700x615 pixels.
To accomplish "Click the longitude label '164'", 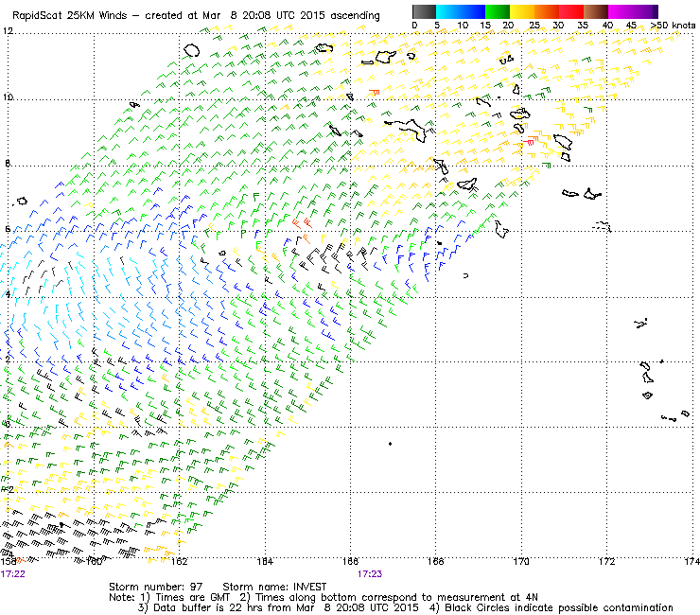I will click(265, 561).
